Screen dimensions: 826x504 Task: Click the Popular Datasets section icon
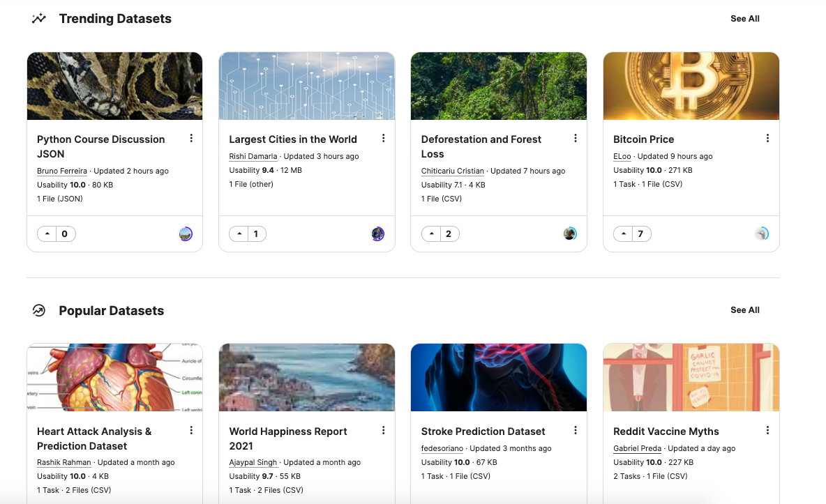point(39,311)
